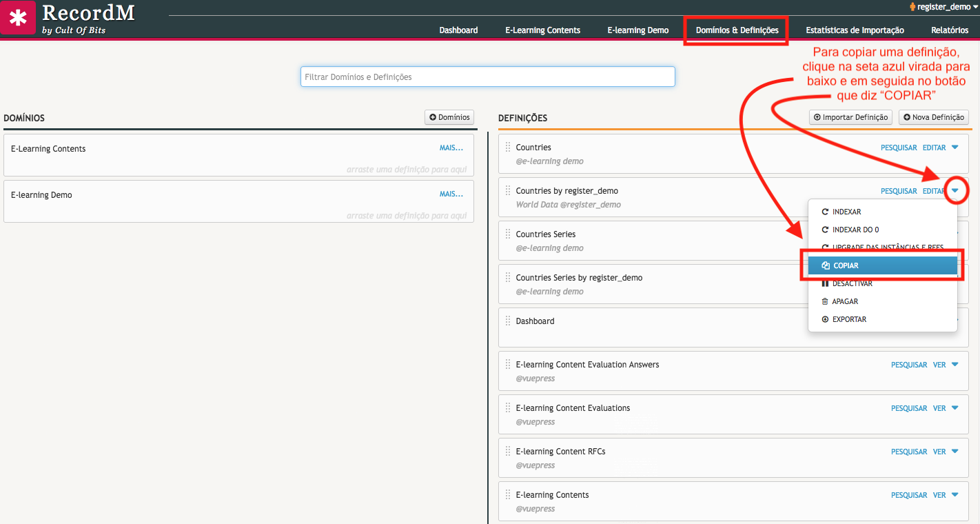
Task: Open options arrow for E-learning Content Evaluation Answers
Action: tap(955, 365)
